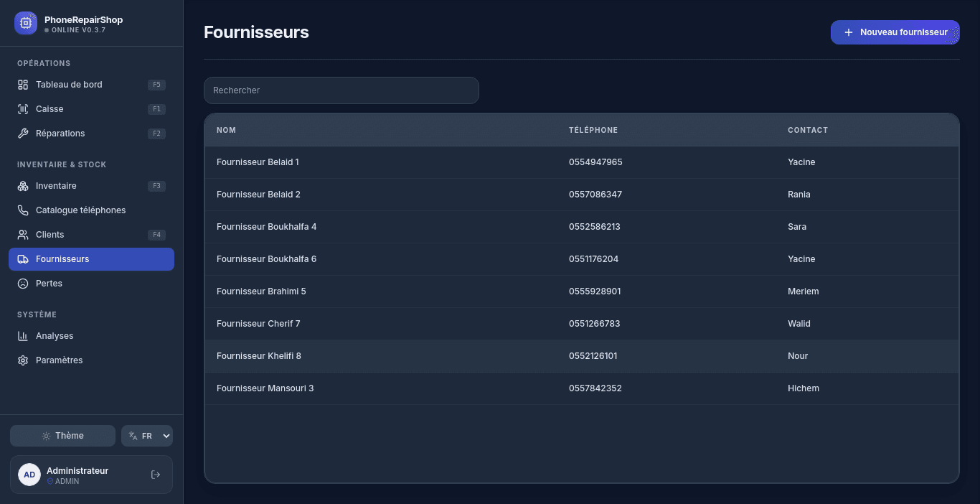Screen dimensions: 980x504
Task: Click the Réparations wrench icon
Action: click(23, 134)
